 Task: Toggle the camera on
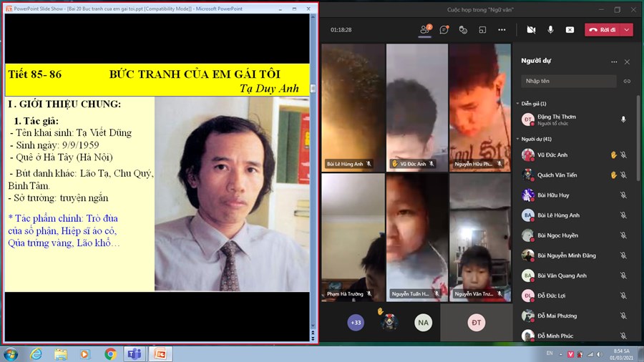[x=531, y=30]
